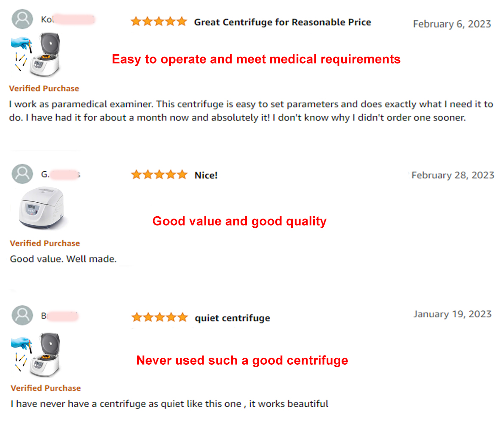Click the "Never used such a good centrifuge" caption

pyautogui.click(x=242, y=360)
